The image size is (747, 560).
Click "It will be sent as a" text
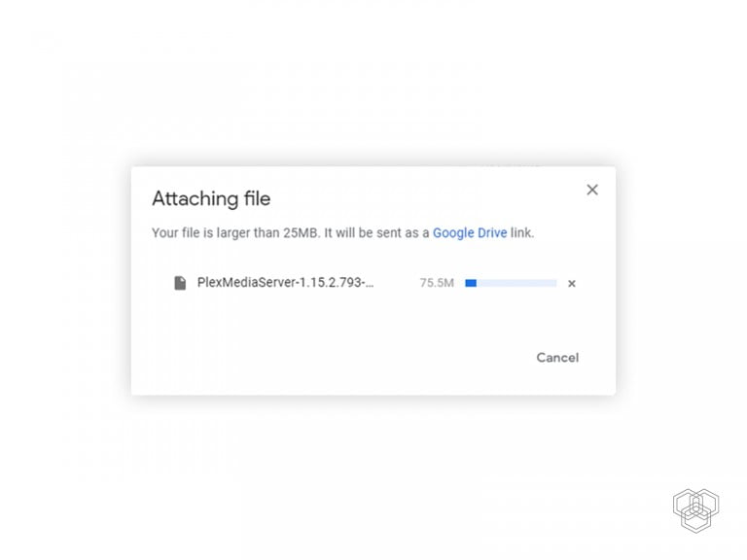376,233
